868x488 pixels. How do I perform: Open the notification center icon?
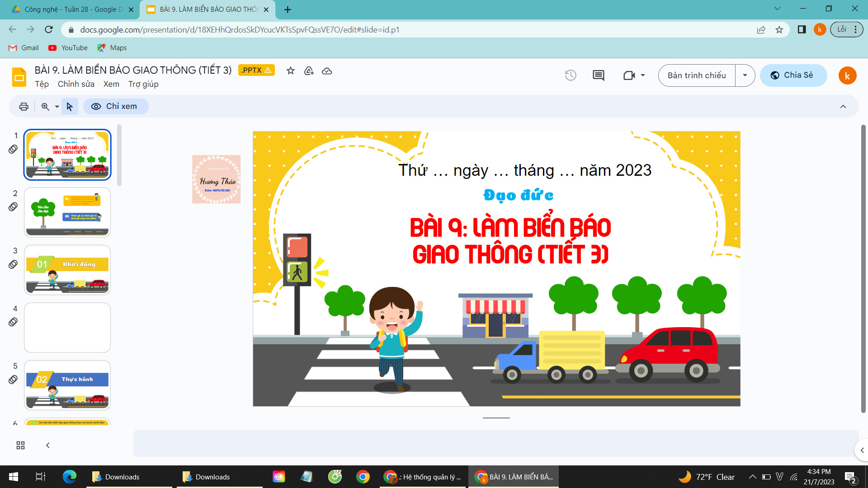pos(850,477)
